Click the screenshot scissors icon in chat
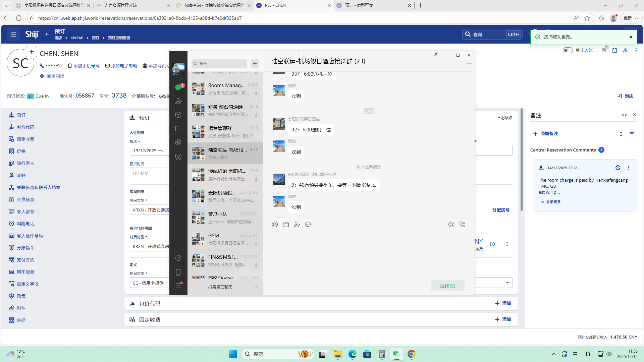Viewport: 644px width, 362px height. click(x=297, y=225)
